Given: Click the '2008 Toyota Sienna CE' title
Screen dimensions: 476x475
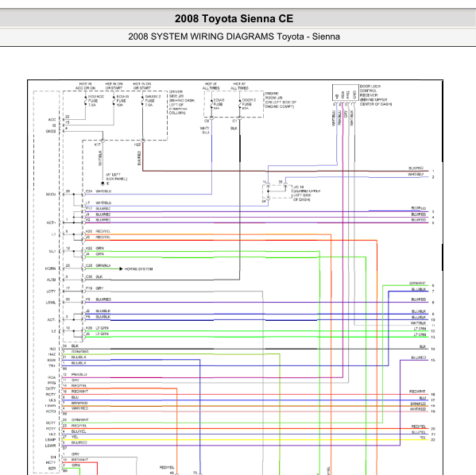Looking at the screenshot, I should (234, 19).
